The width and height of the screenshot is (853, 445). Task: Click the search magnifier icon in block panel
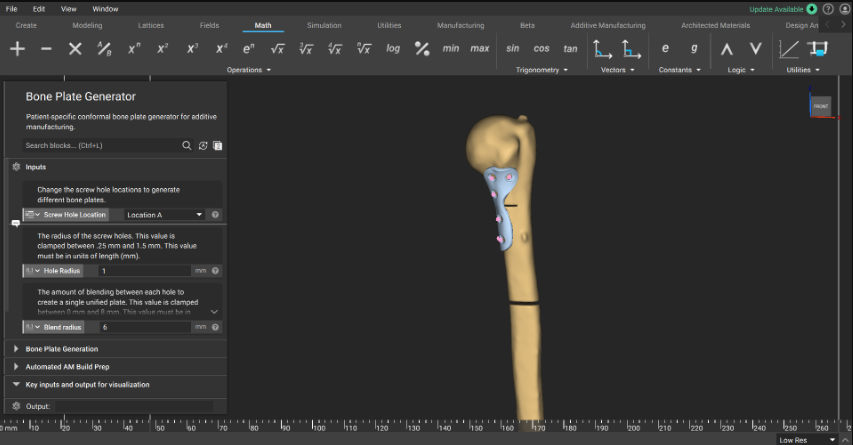point(186,145)
